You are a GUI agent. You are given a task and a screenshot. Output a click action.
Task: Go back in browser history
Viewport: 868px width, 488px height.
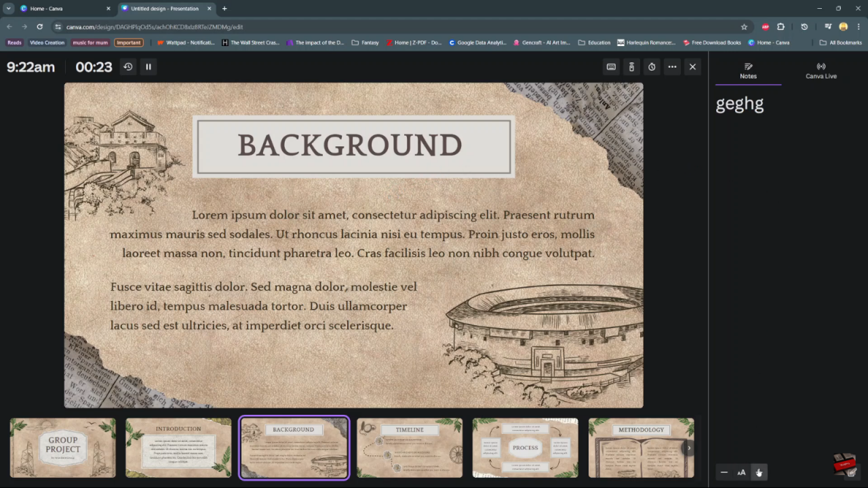9,26
